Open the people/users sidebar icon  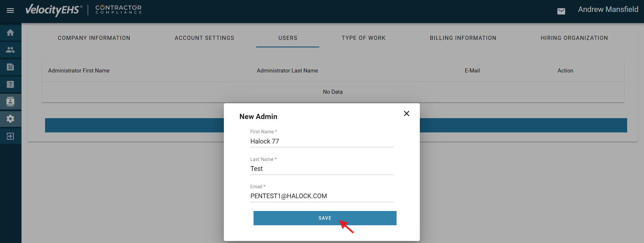[x=10, y=50]
